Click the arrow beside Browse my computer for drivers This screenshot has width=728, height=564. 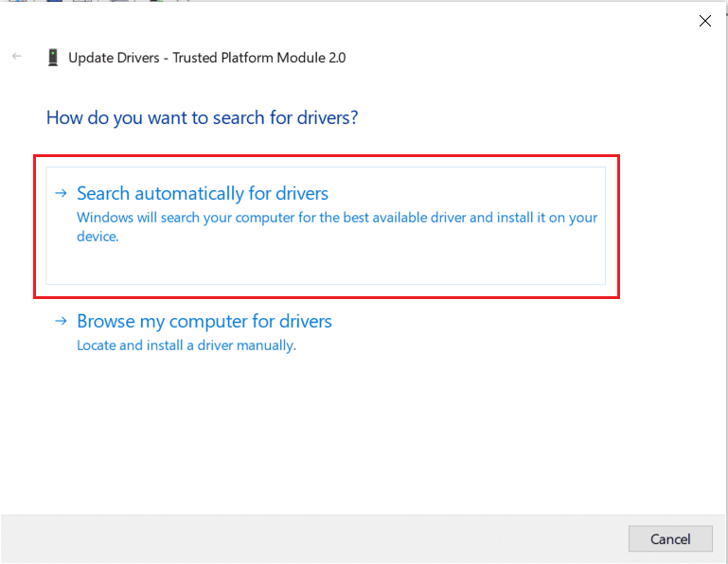point(61,322)
